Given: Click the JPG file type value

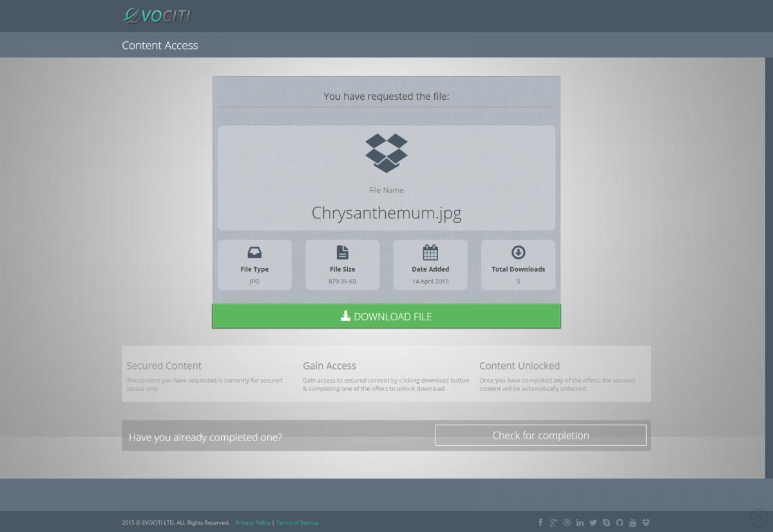Looking at the screenshot, I should [x=254, y=281].
